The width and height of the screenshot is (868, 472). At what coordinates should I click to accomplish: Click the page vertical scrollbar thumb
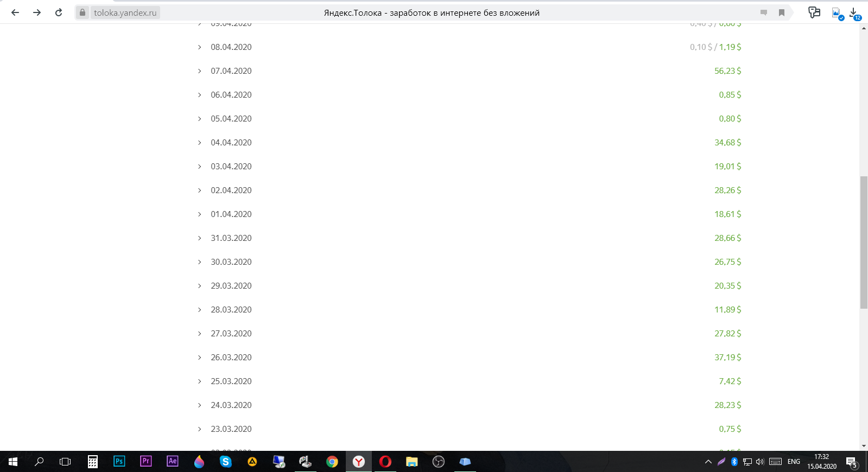[x=864, y=243]
